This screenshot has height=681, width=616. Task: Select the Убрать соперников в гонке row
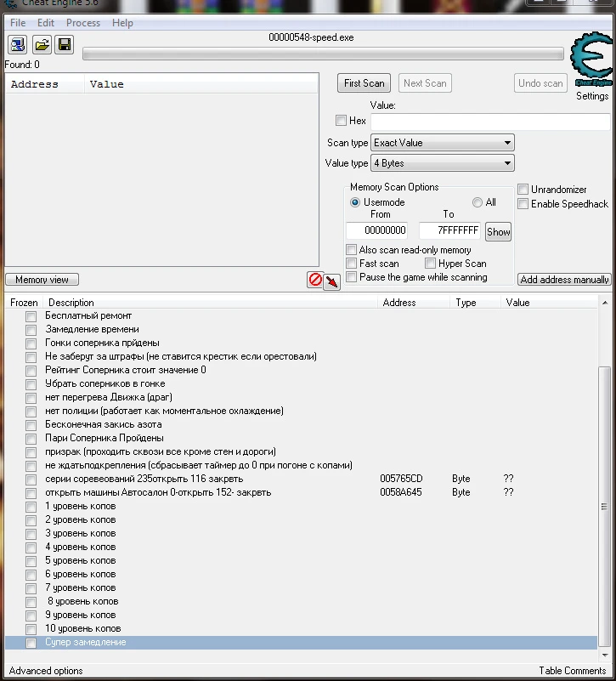tap(302, 384)
